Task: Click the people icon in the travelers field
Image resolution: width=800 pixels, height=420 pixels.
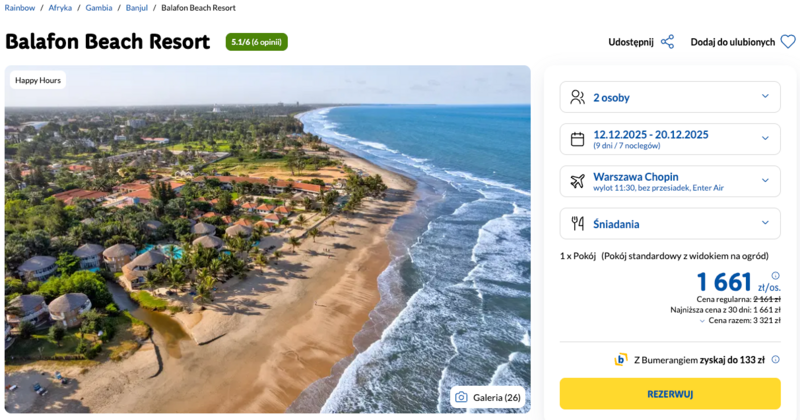Action: 577,97
